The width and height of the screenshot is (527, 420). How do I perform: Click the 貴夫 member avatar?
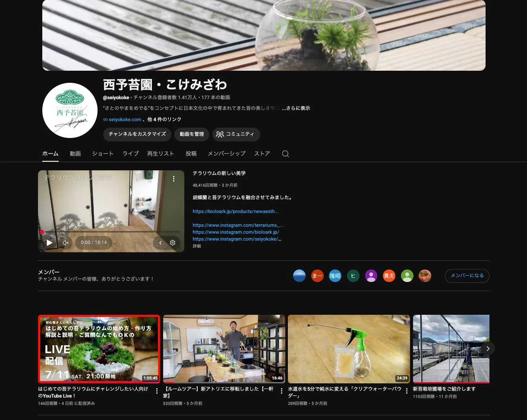click(389, 276)
